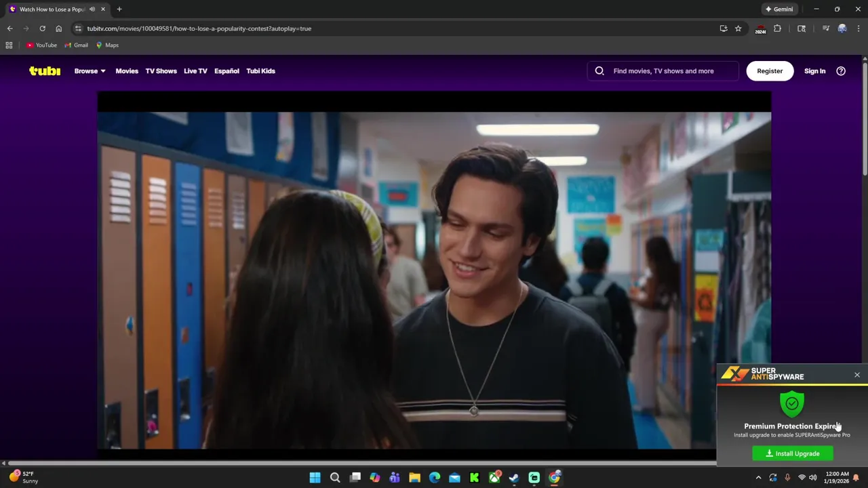Open the notifications bell icon

pyautogui.click(x=856, y=478)
